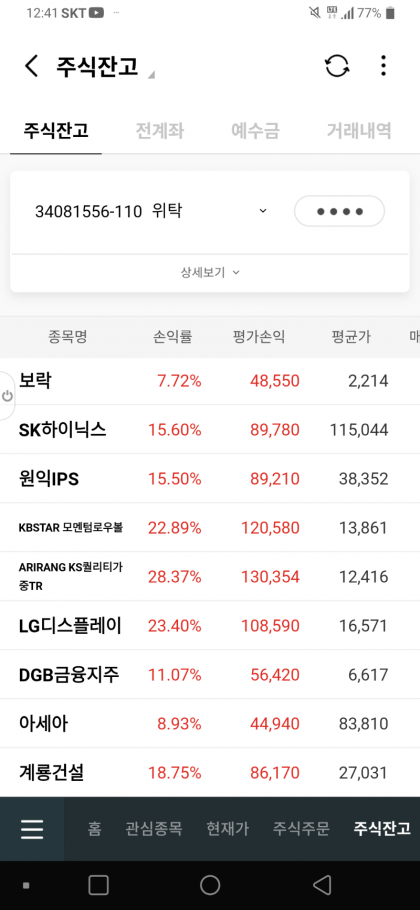The image size is (420, 910).
Task: Open the LG디스플레이 holding row
Action: click(x=210, y=626)
